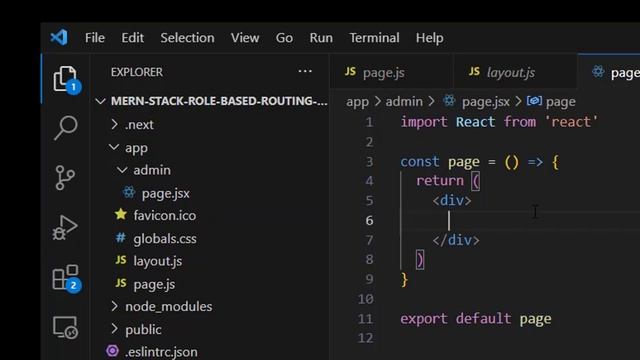The image size is (640, 360).
Task: Click line number 11 in the gutter
Action: click(365, 318)
